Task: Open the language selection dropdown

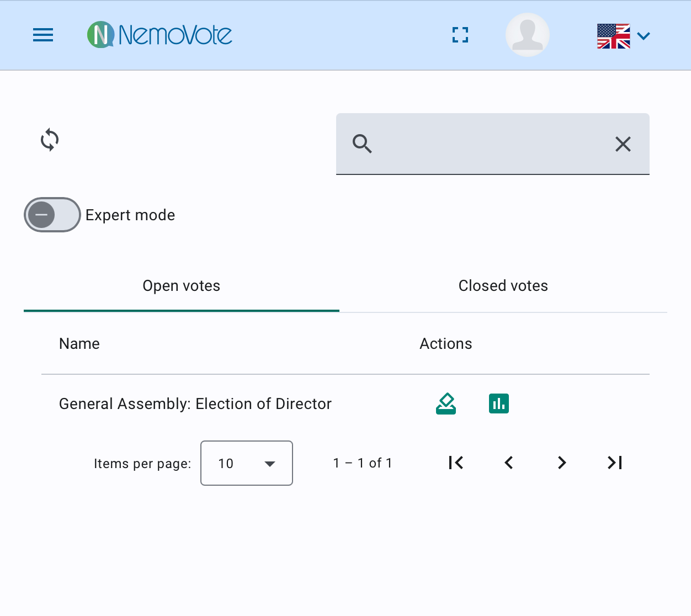Action: (624, 36)
